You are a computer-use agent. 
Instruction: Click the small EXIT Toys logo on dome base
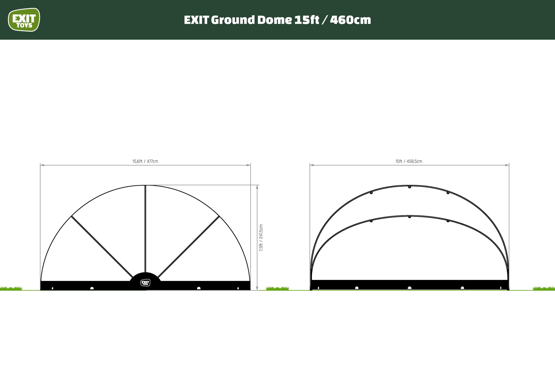(145, 283)
